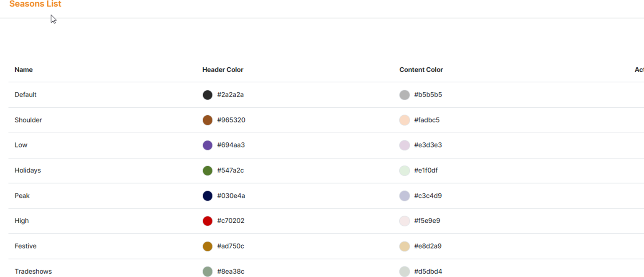Click the Festive header color swatch
Viewport: 644px width, 277px height.
pos(207,247)
